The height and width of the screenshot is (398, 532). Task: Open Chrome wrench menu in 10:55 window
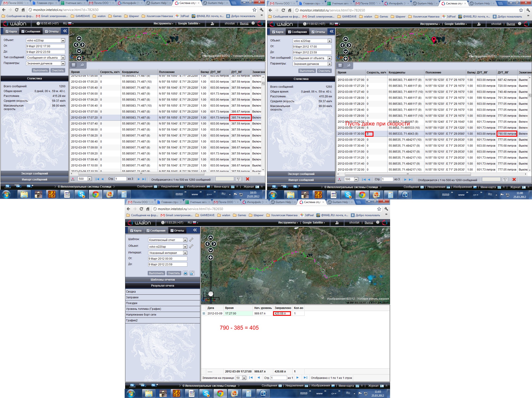point(262,10)
